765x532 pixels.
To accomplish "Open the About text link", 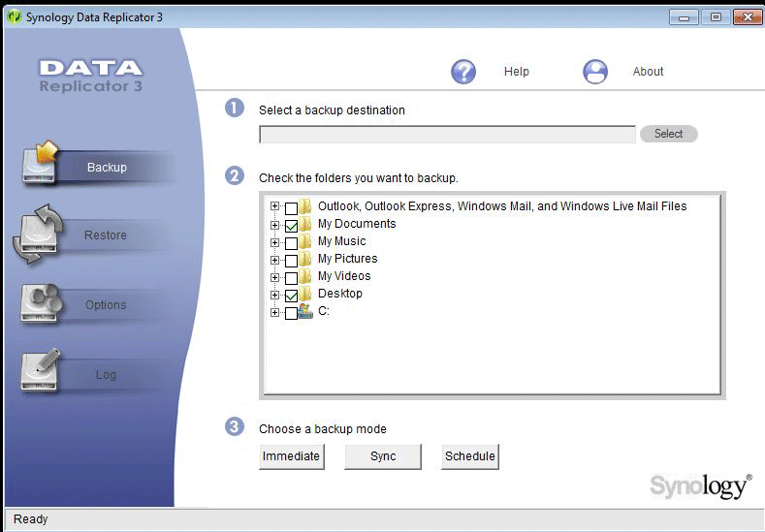I will tap(648, 72).
